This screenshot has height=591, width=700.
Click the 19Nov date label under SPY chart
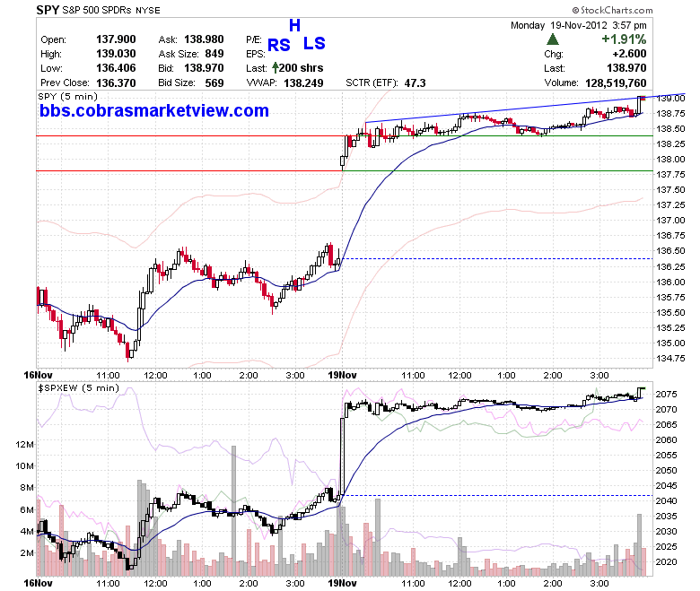342,375
